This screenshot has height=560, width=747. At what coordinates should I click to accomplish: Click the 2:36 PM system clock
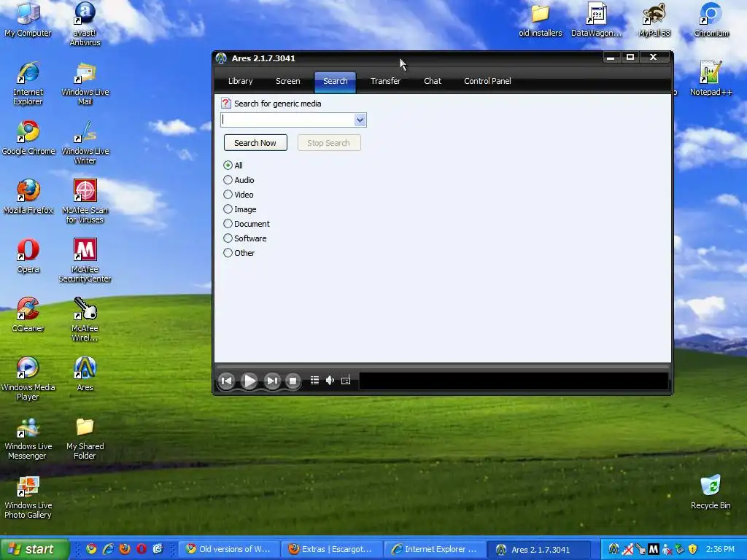[x=720, y=550]
